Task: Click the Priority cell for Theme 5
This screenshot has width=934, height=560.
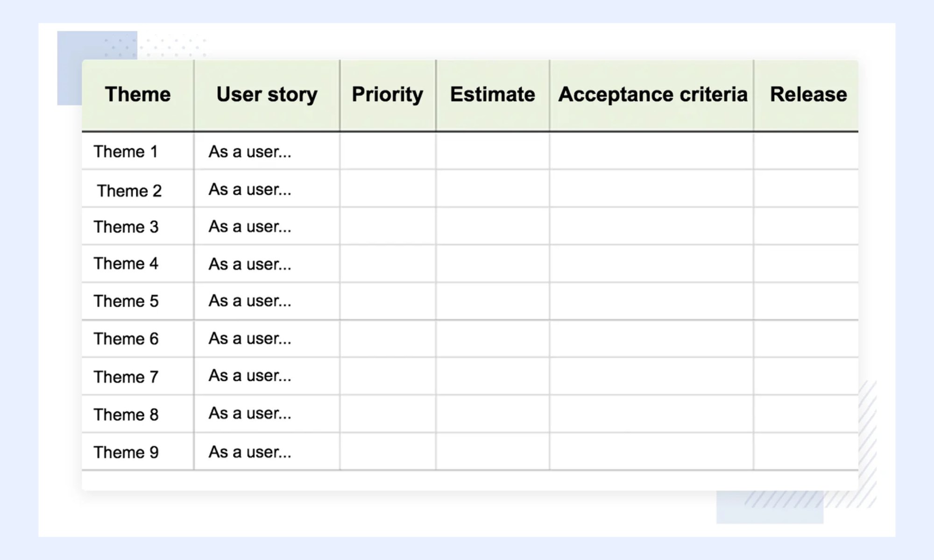Action: 388,301
